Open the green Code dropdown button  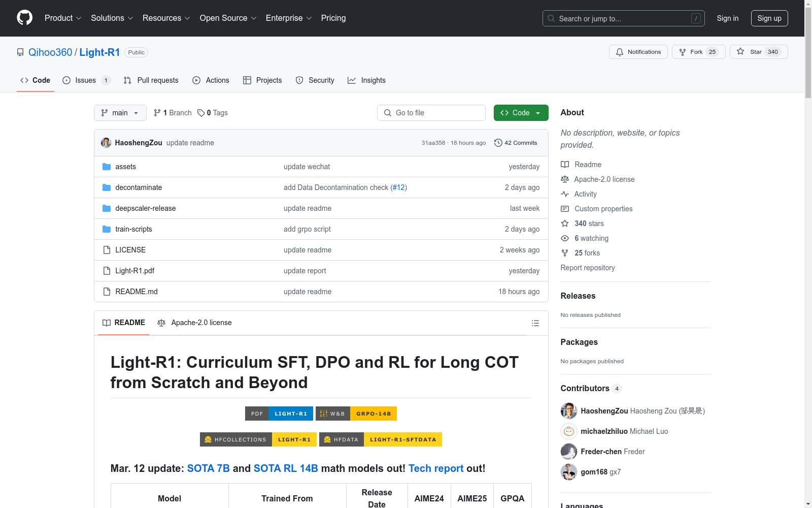[521, 113]
